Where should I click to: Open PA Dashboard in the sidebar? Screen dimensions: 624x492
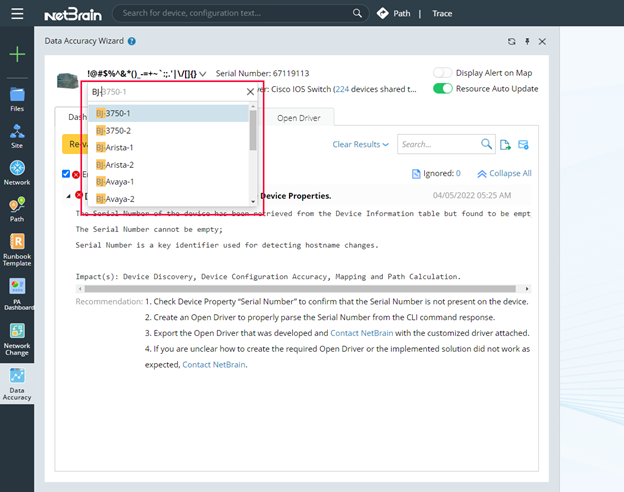click(17, 294)
